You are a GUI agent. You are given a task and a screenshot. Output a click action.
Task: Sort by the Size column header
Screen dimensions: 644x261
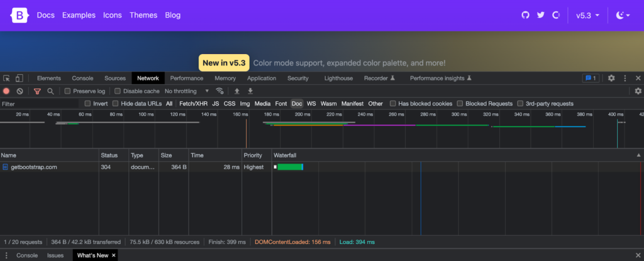[x=174, y=155]
